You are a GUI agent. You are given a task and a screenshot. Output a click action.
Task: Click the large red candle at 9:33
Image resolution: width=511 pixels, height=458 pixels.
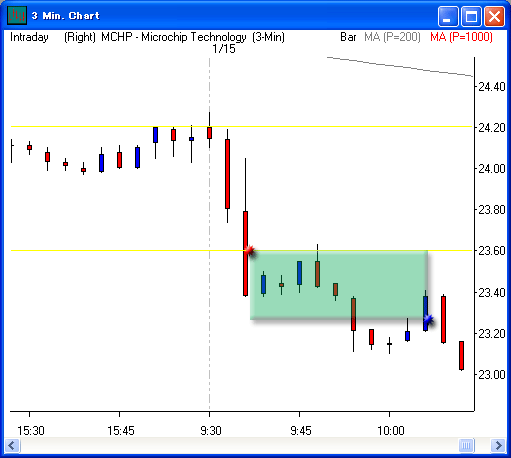pyautogui.click(x=227, y=174)
